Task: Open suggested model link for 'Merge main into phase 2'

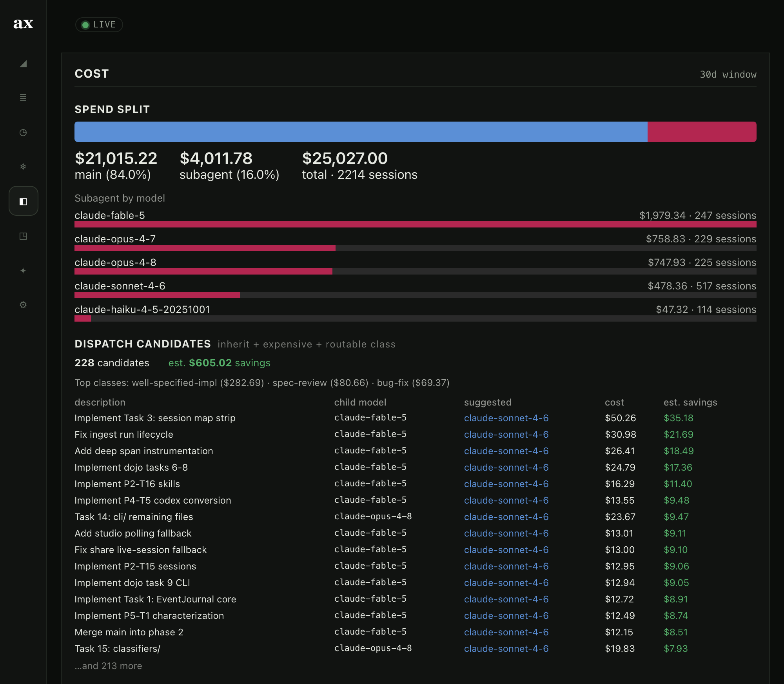Action: pyautogui.click(x=506, y=632)
